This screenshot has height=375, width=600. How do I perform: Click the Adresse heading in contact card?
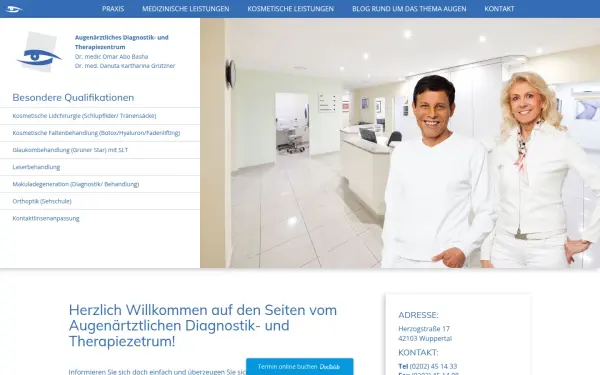coord(418,315)
